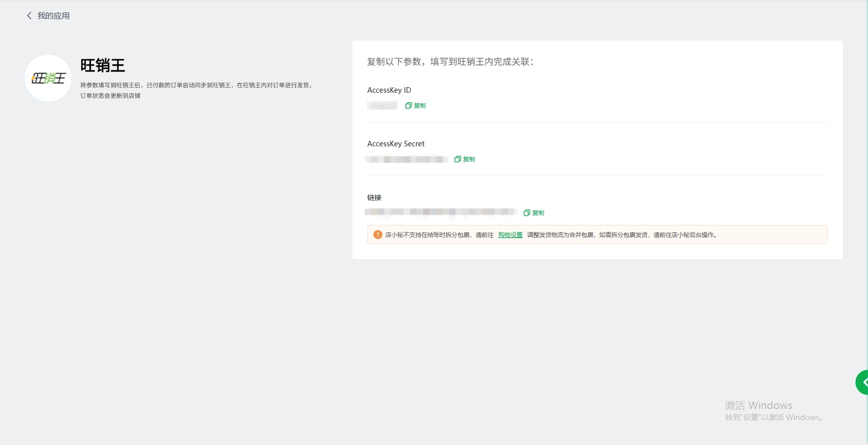Click the AccessKey ID label
The image size is (868, 445).
click(389, 90)
